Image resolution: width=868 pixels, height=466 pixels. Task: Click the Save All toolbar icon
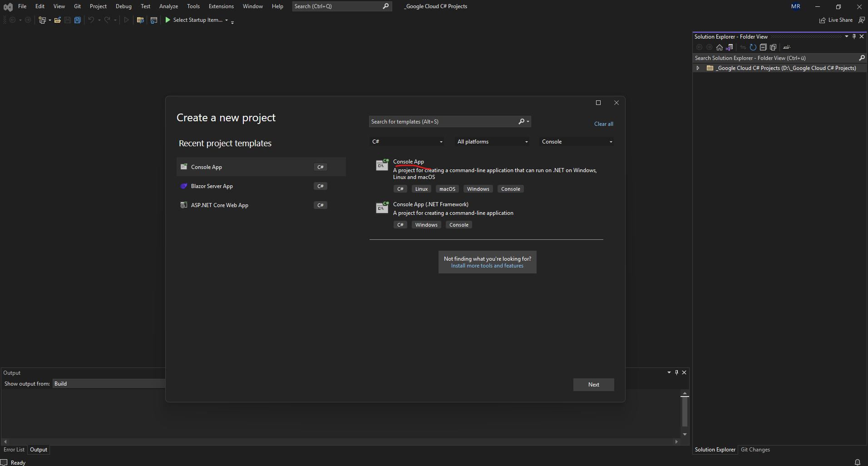point(78,20)
